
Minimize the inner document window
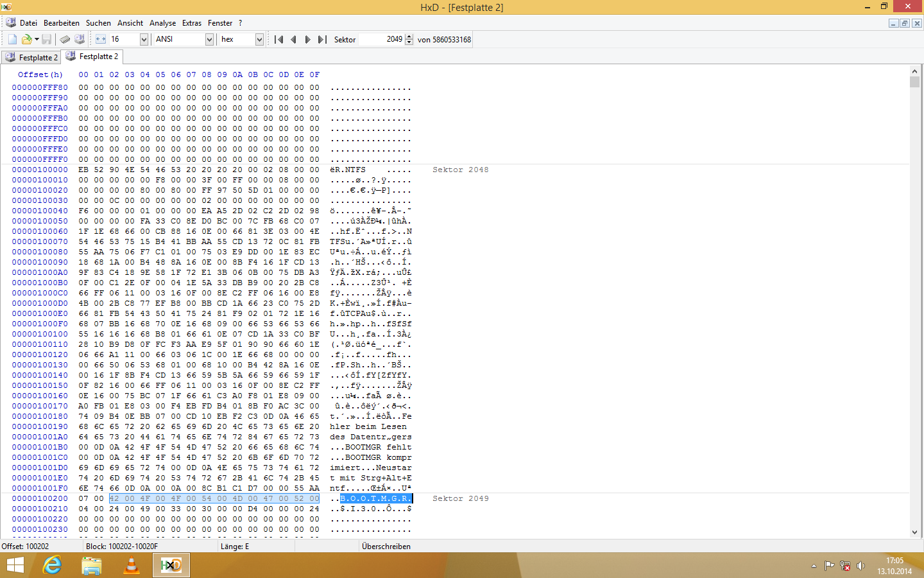click(x=893, y=23)
